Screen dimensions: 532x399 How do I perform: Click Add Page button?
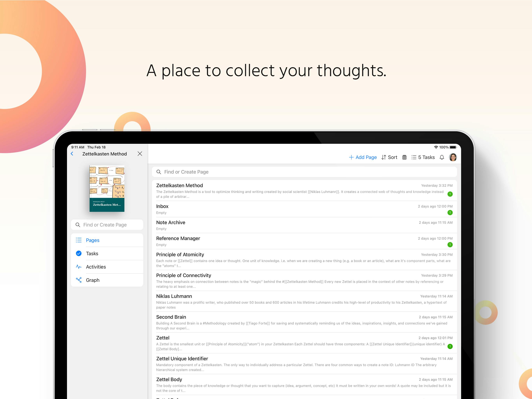tap(363, 157)
